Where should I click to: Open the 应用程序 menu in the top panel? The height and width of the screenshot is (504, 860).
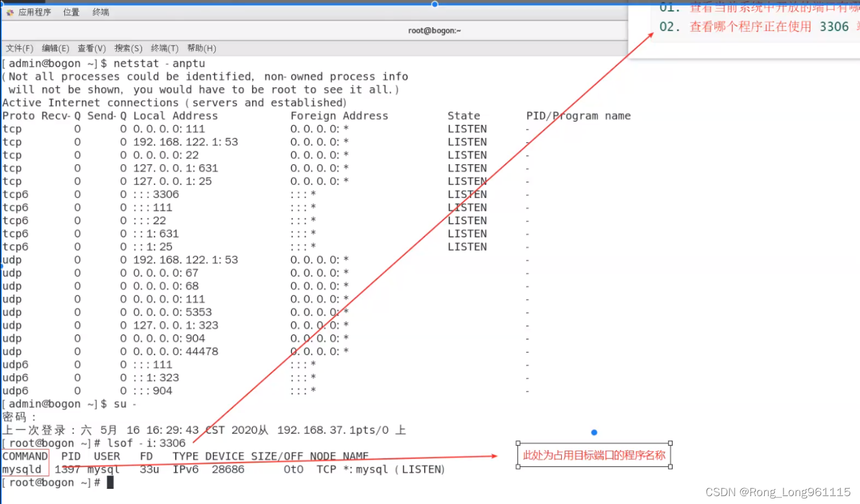pos(35,12)
